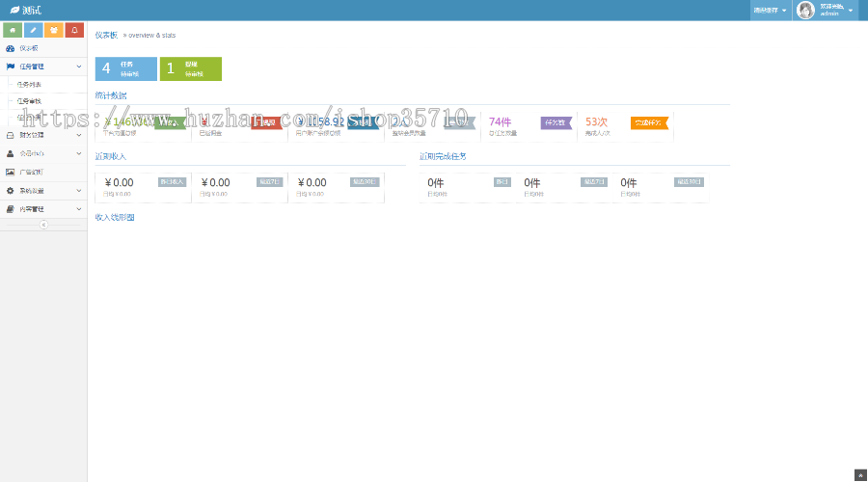Click the orange ribbon badge beside 53次
Viewport: 868px width, 482px height.
coord(649,122)
